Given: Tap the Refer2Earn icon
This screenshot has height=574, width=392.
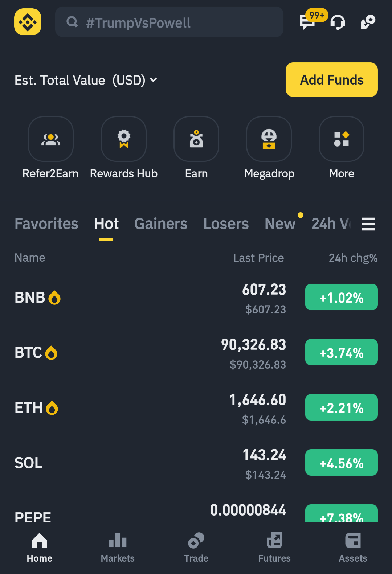Looking at the screenshot, I should click(51, 139).
